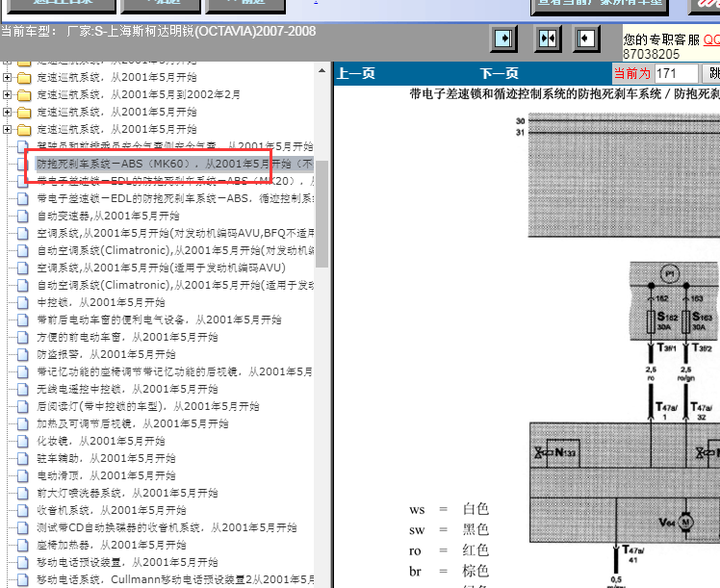Select 方便的前电动车窗 entry
The height and width of the screenshot is (588, 720).
click(x=127, y=337)
